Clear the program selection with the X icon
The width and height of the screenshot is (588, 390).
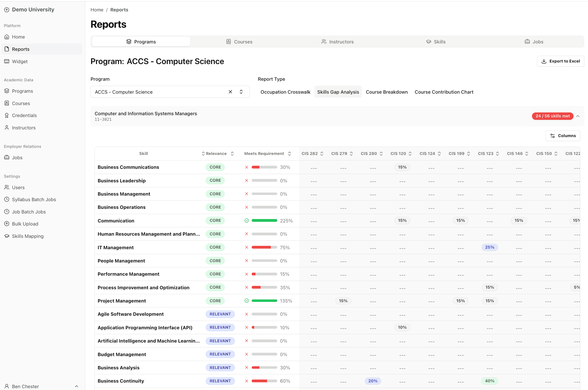coord(230,92)
